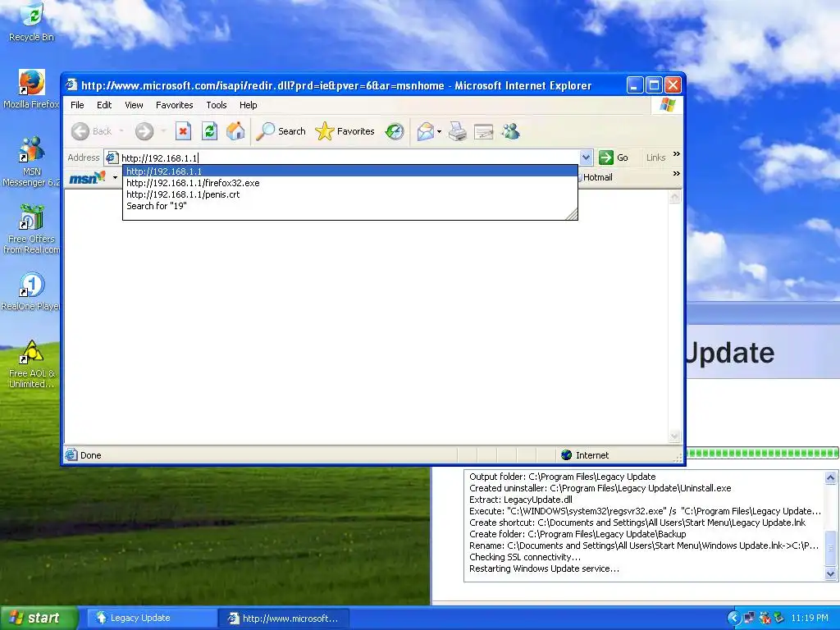840x630 pixels.
Task: Click the msn butterfly logo in toolbar
Action: pos(87,177)
